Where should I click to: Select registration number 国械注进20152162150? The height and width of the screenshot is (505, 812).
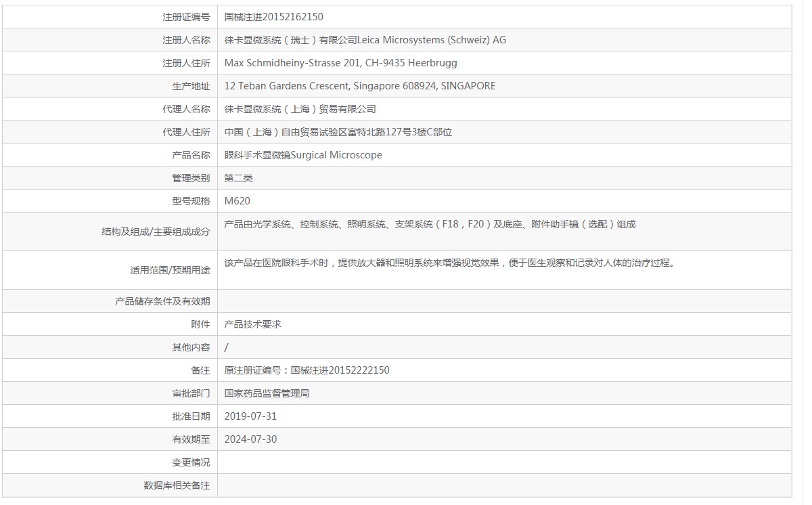coord(274,17)
